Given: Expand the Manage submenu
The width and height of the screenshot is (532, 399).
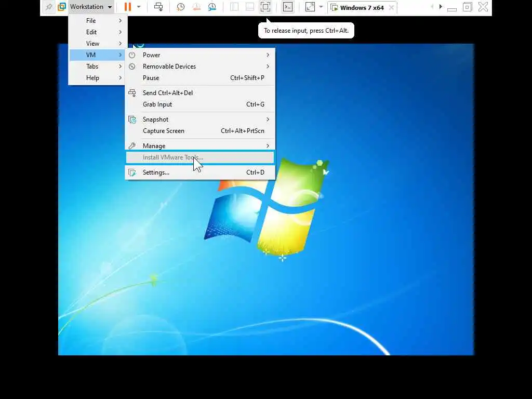Looking at the screenshot, I should tap(200, 146).
